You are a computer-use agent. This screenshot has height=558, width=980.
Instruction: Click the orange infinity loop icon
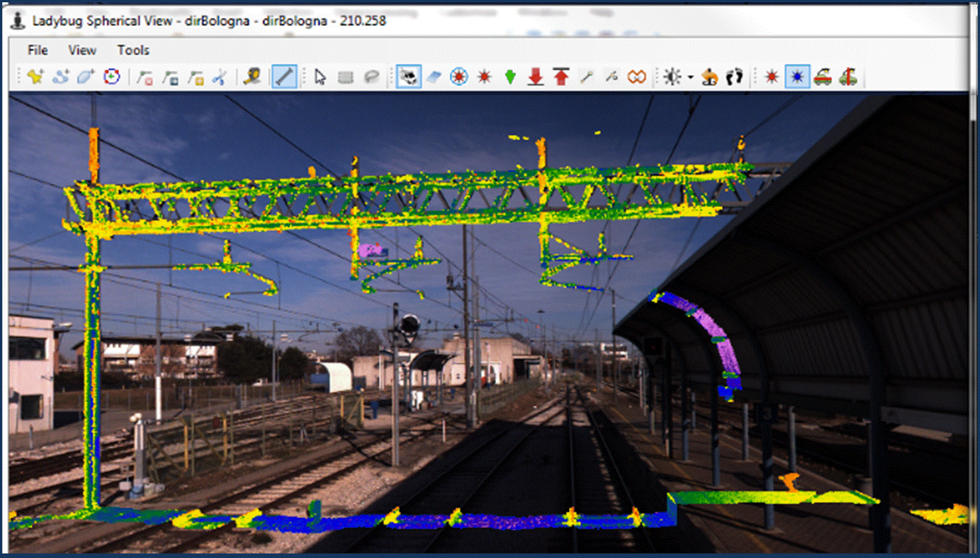[637, 77]
